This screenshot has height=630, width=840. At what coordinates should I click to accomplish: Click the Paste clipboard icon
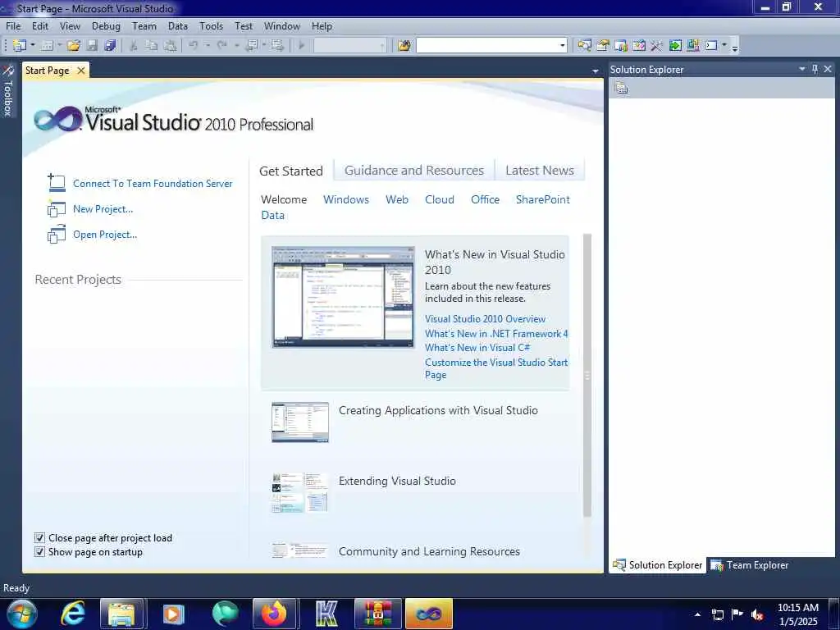(170, 46)
